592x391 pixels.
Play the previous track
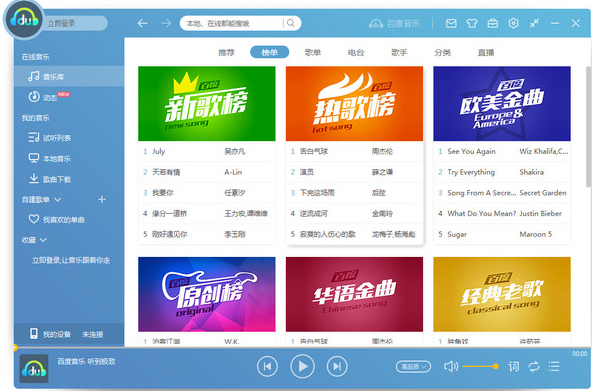pos(267,366)
